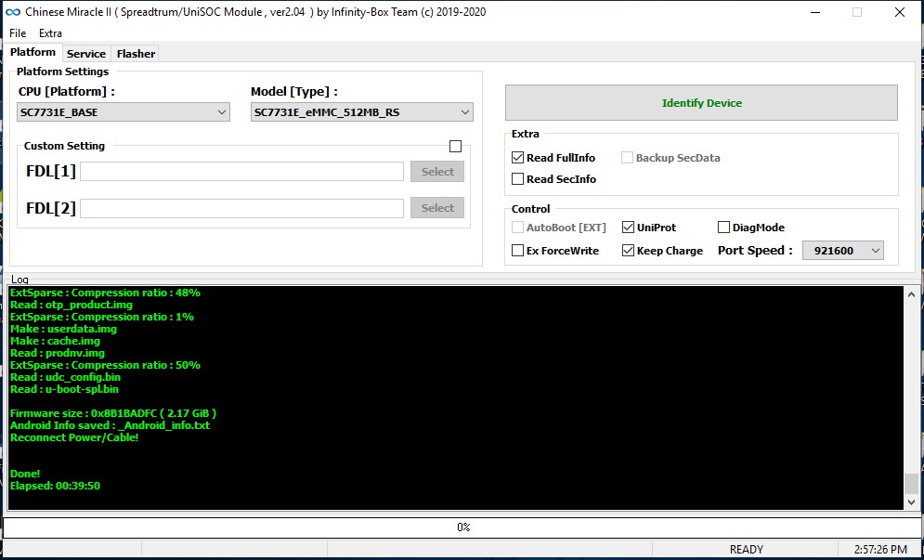Expand the Model [Type] dropdown

click(x=362, y=112)
